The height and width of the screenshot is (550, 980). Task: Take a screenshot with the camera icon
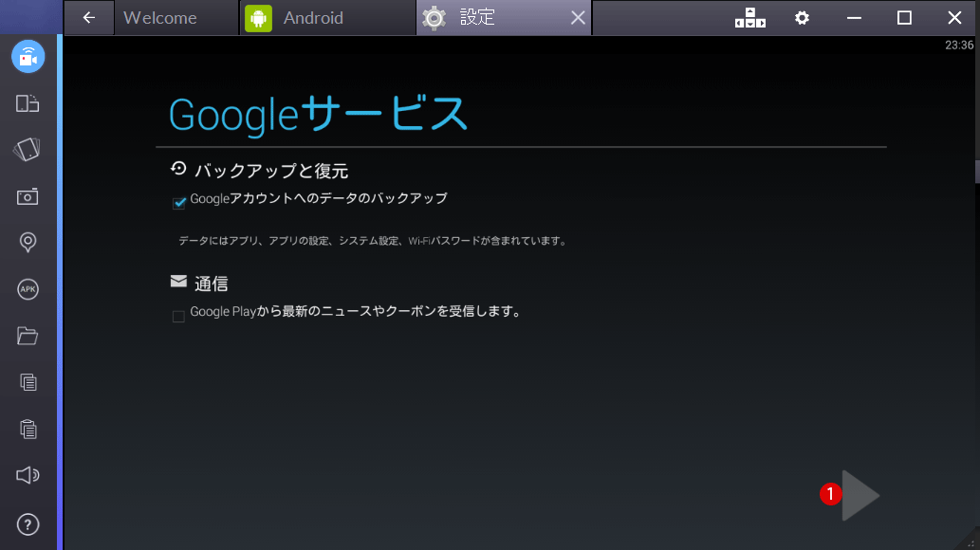click(x=28, y=196)
